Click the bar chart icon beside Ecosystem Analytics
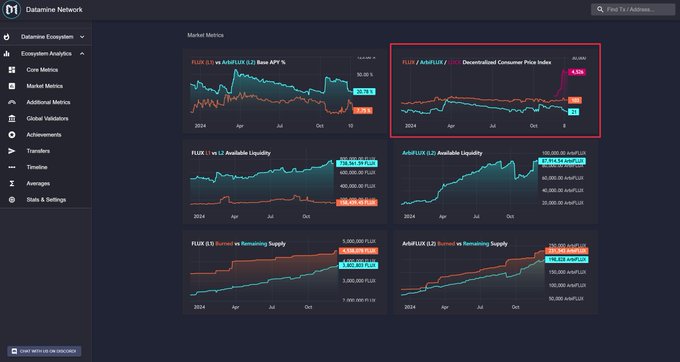Screen dimensions: 680x362 (x=7, y=54)
